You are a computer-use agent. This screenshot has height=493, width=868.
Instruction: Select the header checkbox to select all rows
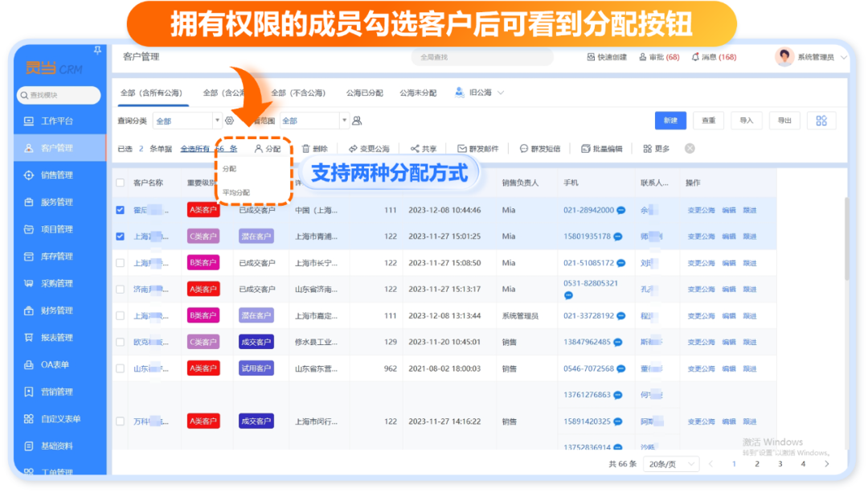[120, 183]
